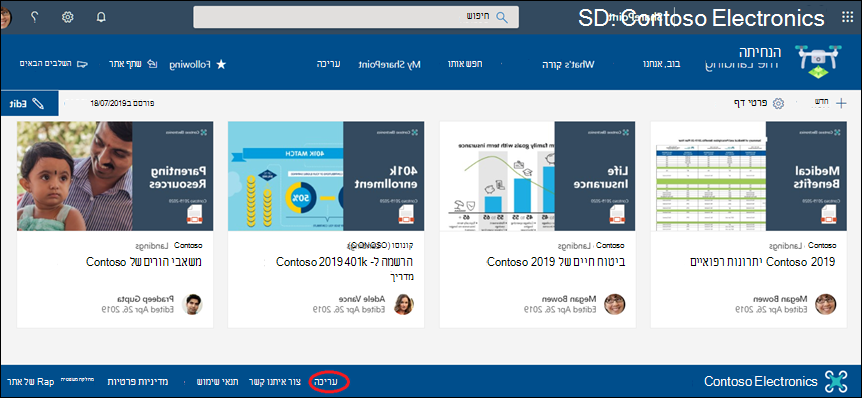Open the settings gear in top bar
The width and height of the screenshot is (862, 398).
pyautogui.click(x=68, y=17)
